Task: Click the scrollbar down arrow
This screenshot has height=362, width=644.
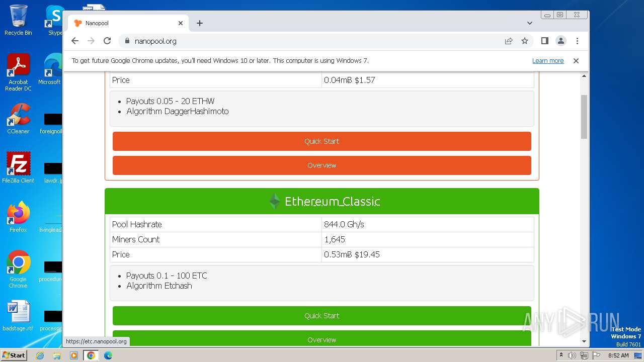Action: click(x=584, y=341)
